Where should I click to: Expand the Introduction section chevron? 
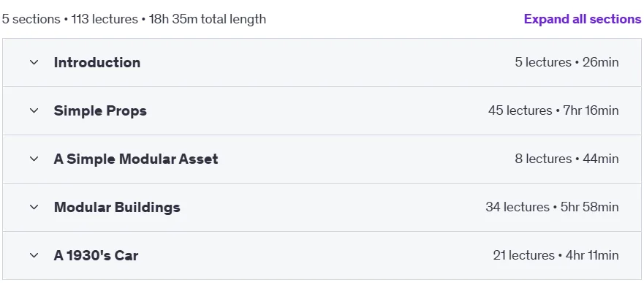[x=34, y=62]
